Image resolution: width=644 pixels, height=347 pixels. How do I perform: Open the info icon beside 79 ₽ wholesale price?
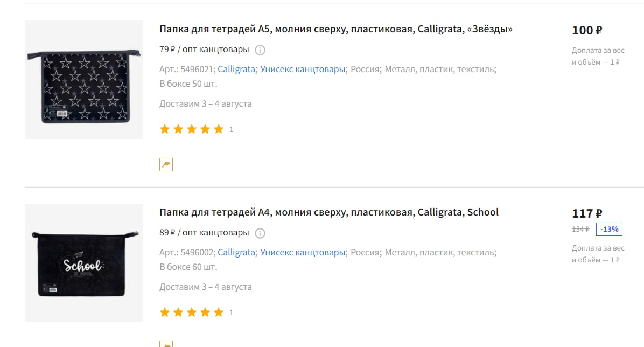[x=260, y=50]
